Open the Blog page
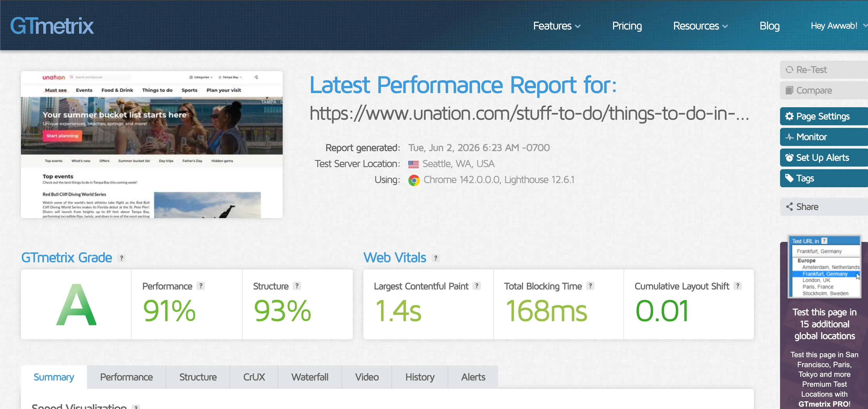 pyautogui.click(x=769, y=26)
